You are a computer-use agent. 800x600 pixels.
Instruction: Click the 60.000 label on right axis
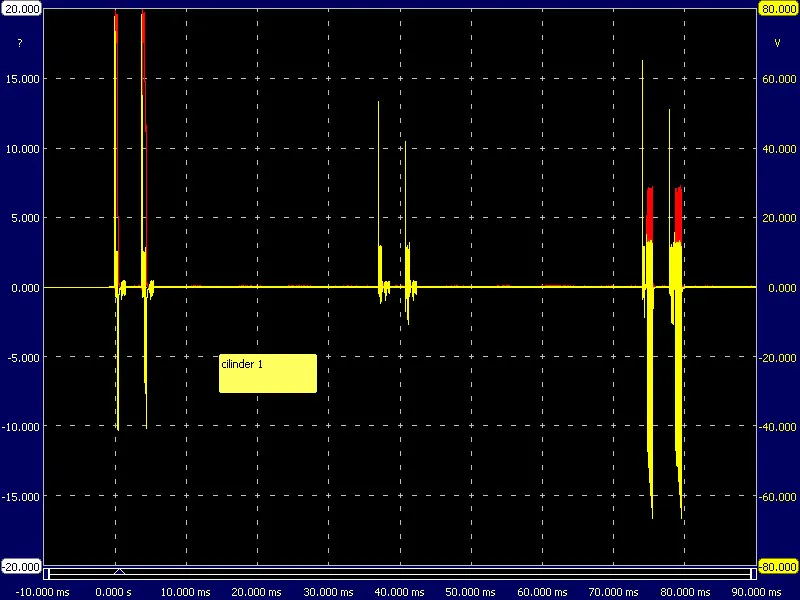(779, 79)
